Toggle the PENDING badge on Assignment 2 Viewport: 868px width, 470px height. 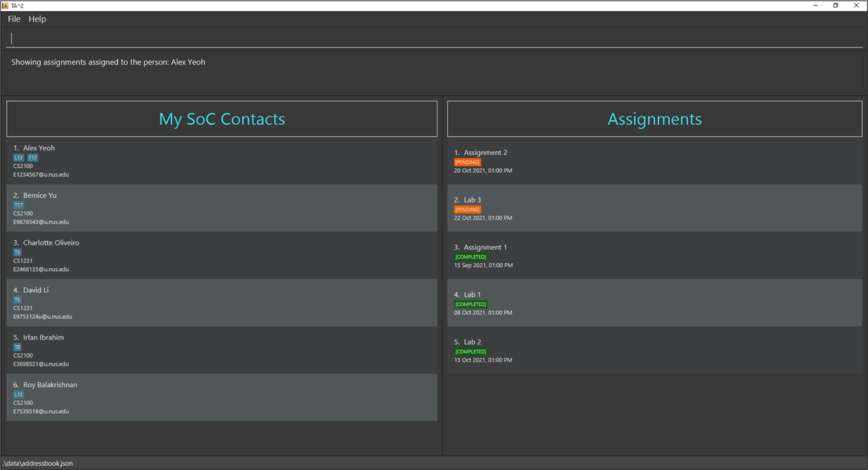[467, 162]
